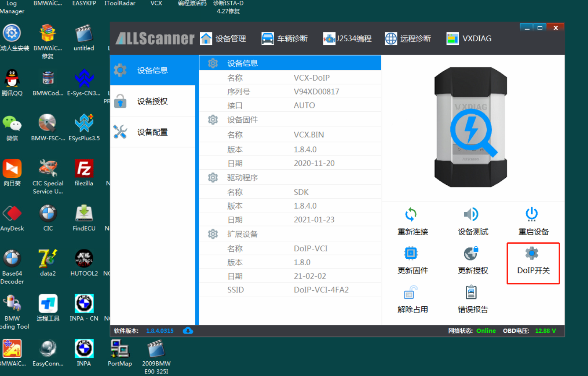Select the INPA - CN desktop icon

point(84,308)
